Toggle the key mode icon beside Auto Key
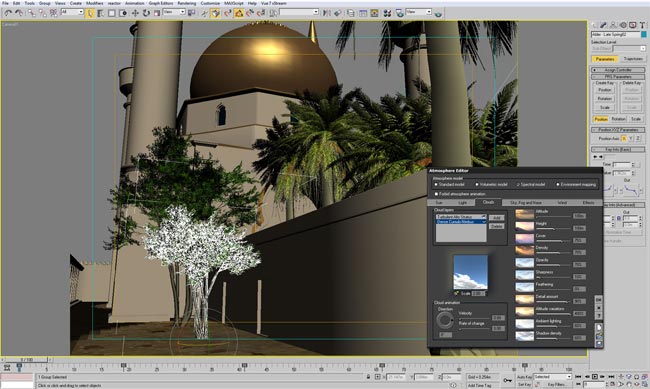Viewport: 650px width, 389px height. click(x=507, y=380)
